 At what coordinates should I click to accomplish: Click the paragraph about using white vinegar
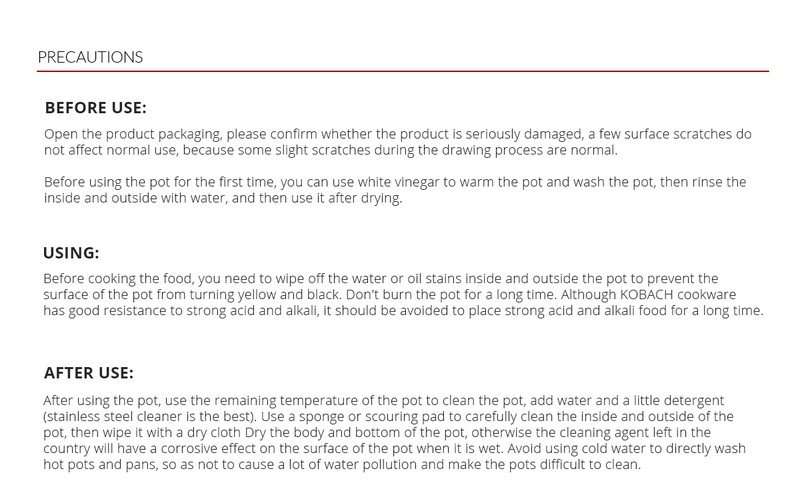coord(395,190)
